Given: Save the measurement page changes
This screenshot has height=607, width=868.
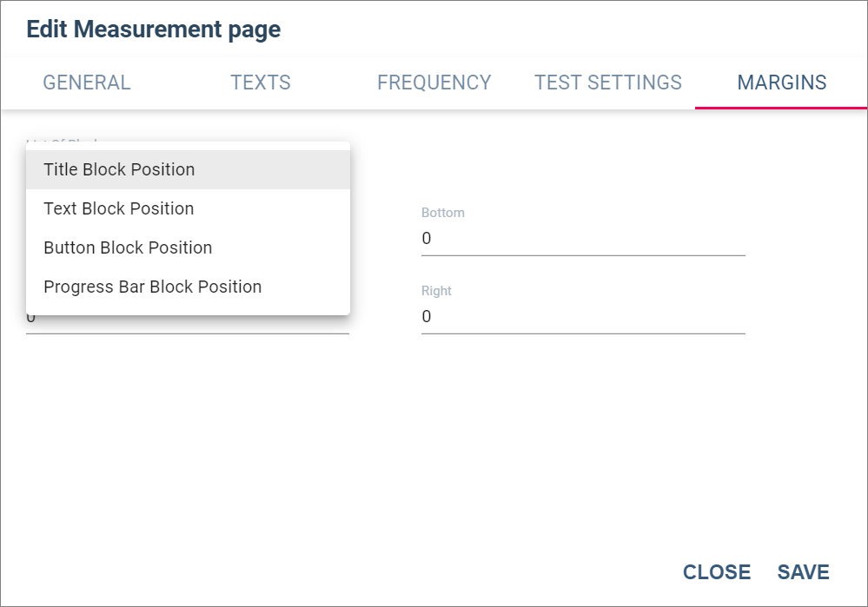Looking at the screenshot, I should (x=803, y=571).
